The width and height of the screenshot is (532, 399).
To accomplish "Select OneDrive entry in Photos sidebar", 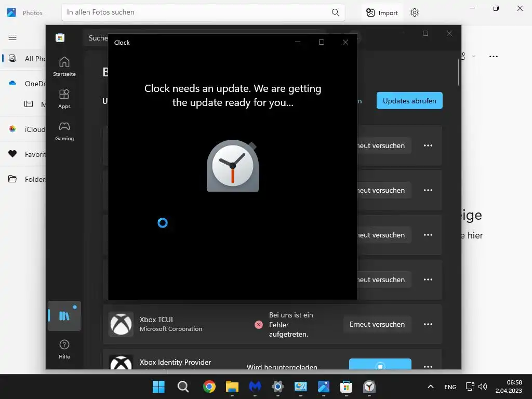I will point(24,84).
